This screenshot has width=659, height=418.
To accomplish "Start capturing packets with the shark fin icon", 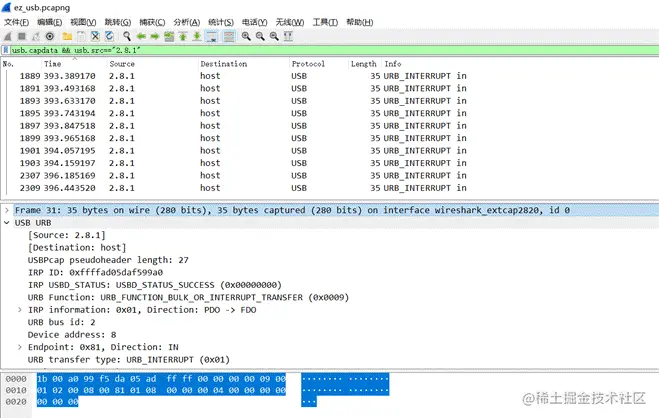I will (8, 37).
